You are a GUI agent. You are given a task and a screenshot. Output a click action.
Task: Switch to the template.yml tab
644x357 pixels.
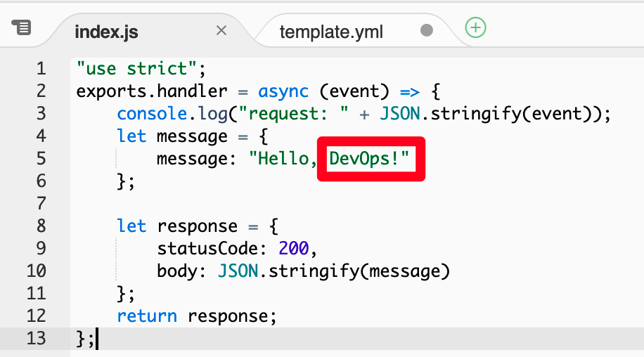point(331,32)
